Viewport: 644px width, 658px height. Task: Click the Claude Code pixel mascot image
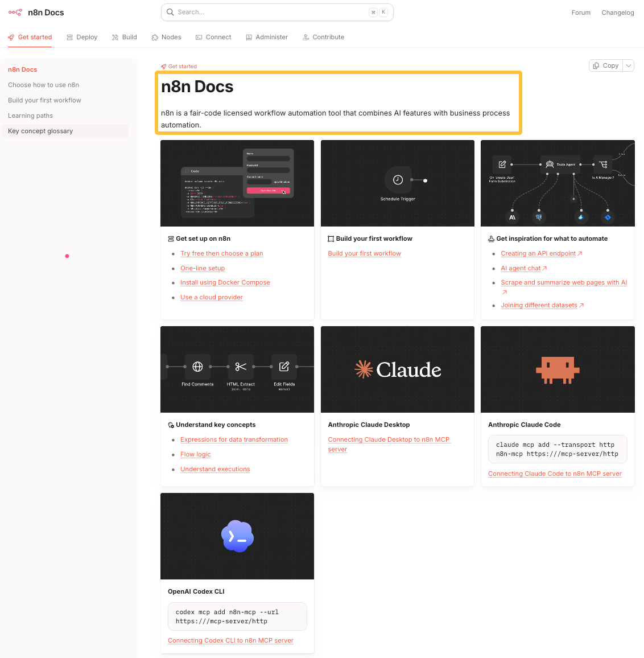pos(558,370)
